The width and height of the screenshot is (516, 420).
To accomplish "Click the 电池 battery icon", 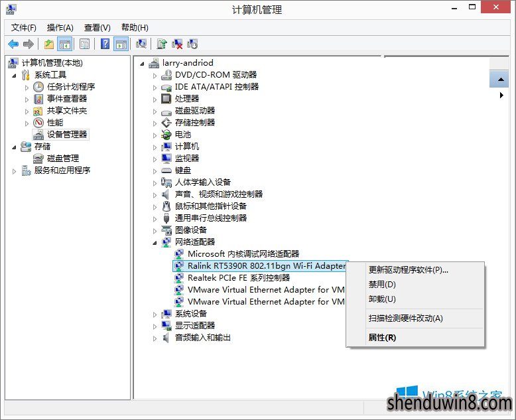I will 166,134.
